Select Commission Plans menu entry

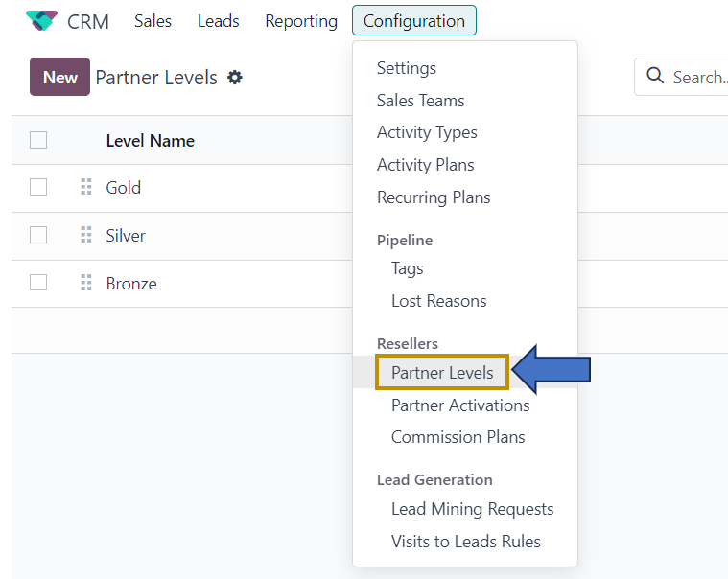(x=458, y=437)
